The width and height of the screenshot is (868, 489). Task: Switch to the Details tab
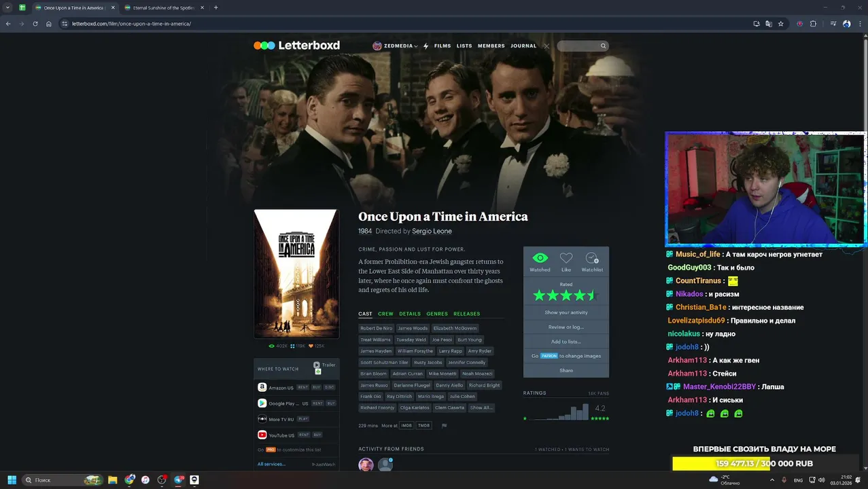pos(410,314)
